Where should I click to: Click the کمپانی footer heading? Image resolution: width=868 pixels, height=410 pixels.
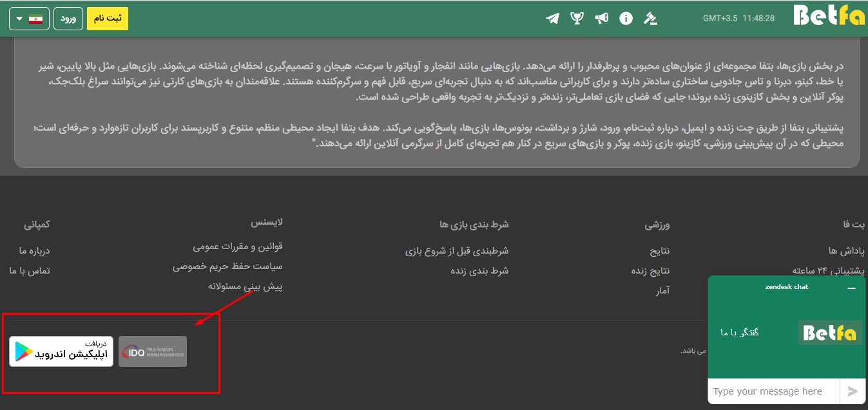click(x=37, y=225)
